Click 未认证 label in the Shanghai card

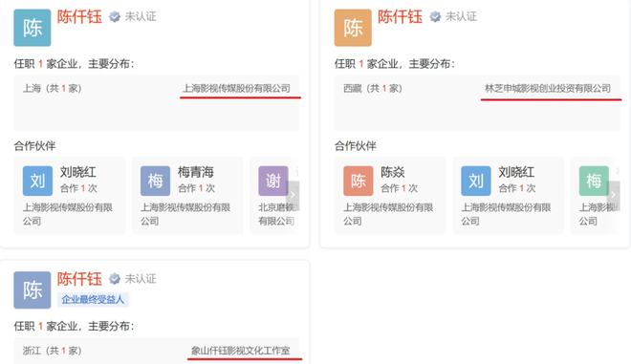(141, 17)
